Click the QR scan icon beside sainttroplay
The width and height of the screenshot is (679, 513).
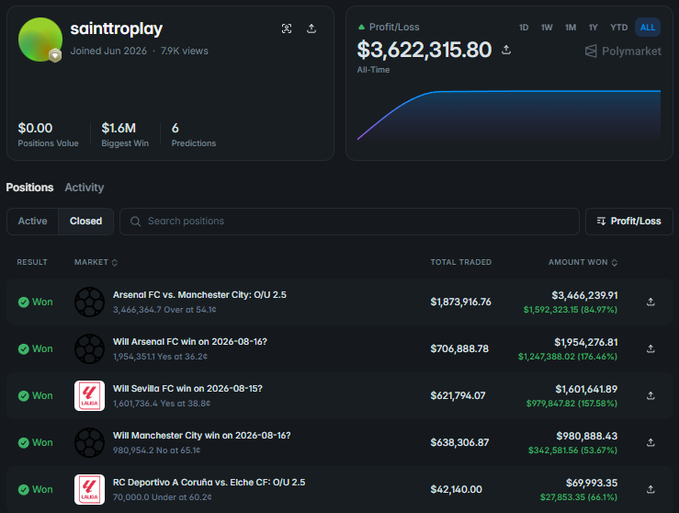[286, 29]
